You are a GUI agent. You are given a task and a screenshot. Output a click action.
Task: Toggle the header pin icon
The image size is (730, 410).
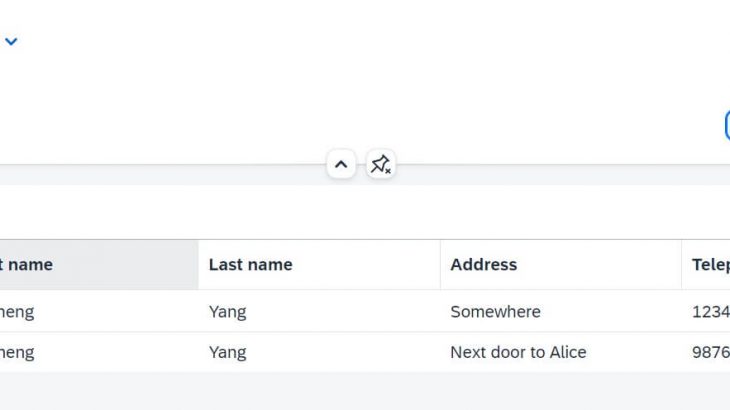tap(380, 164)
